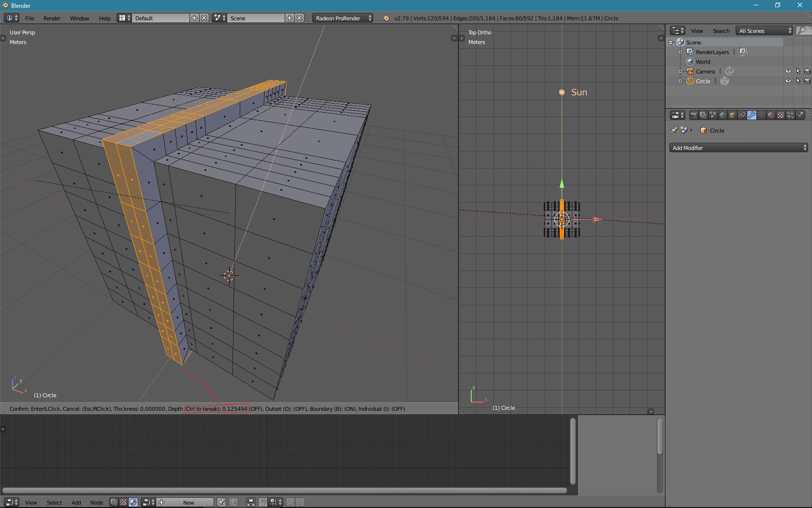Open the Help menu
The height and width of the screenshot is (508, 812).
click(x=105, y=18)
